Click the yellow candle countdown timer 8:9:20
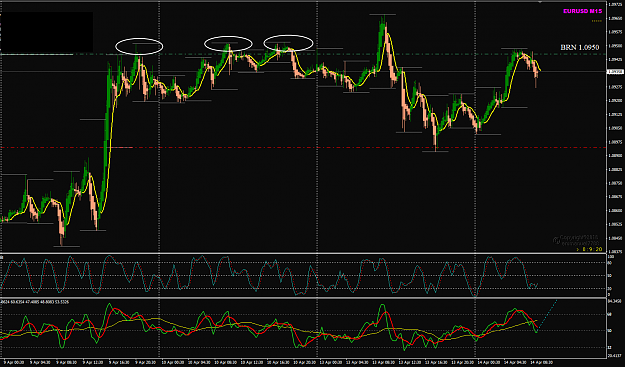Image resolution: width=625 pixels, height=367 pixels. pyautogui.click(x=590, y=249)
